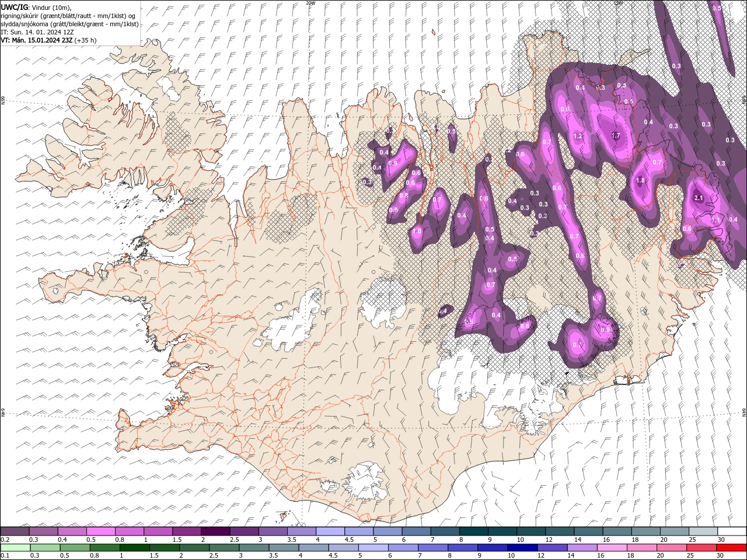Choose bottom-row legend swatch between 12 and 14
Screen dimensions: 747x560
pos(552,548)
